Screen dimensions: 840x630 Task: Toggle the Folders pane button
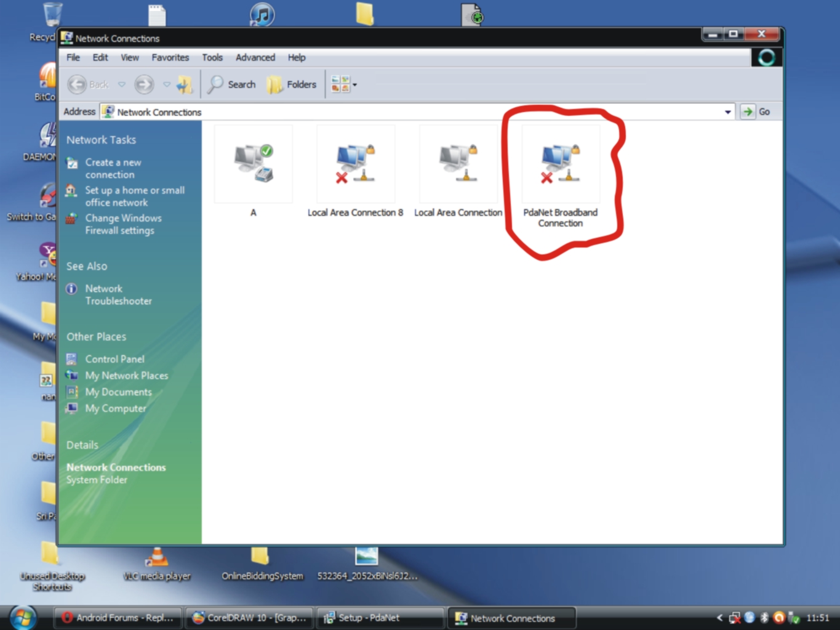(x=292, y=84)
